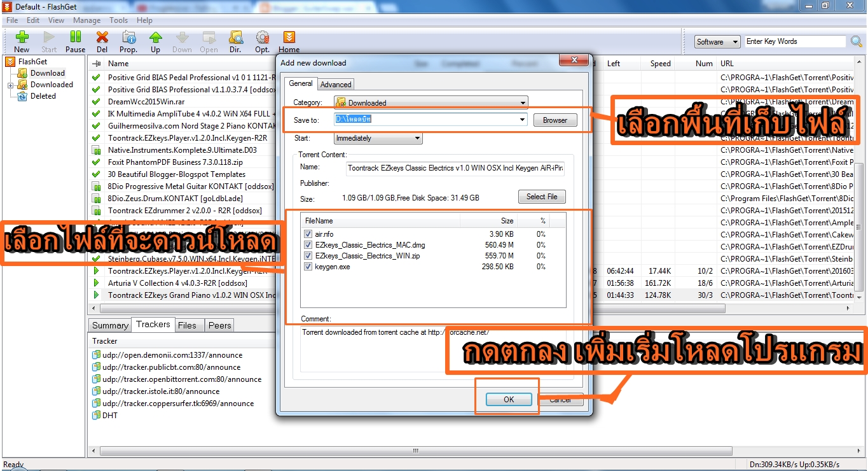This screenshot has width=868, height=471.
Task: Select the Trackers tab
Action: coord(153,325)
